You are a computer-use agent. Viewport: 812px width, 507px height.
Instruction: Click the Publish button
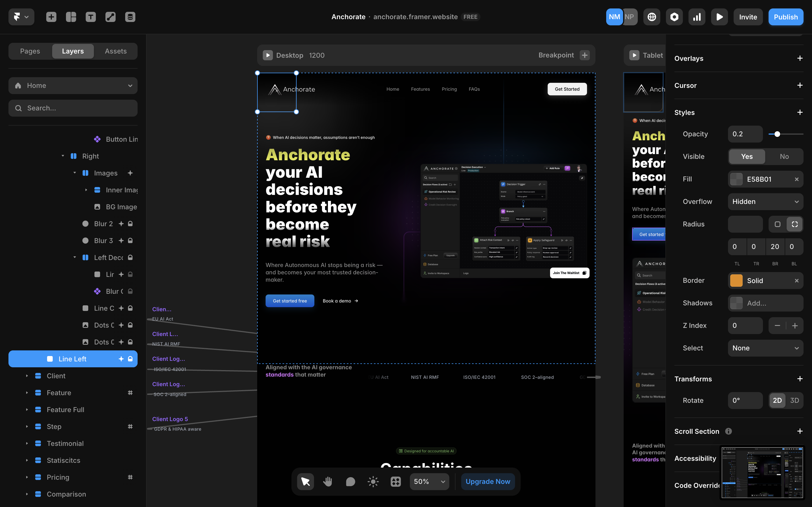click(x=785, y=17)
